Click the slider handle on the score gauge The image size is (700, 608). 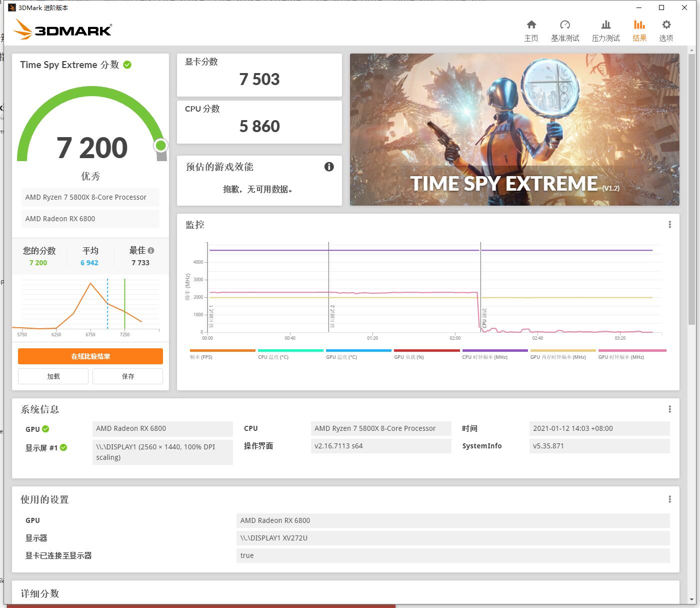point(160,146)
